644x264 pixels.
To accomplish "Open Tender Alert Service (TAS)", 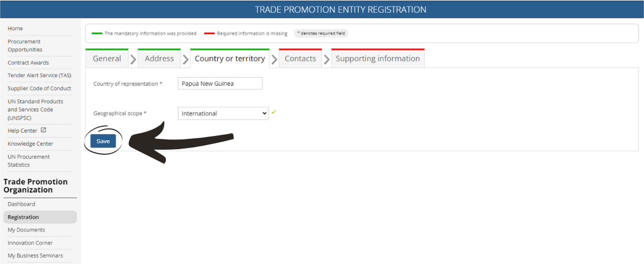I will pos(39,75).
